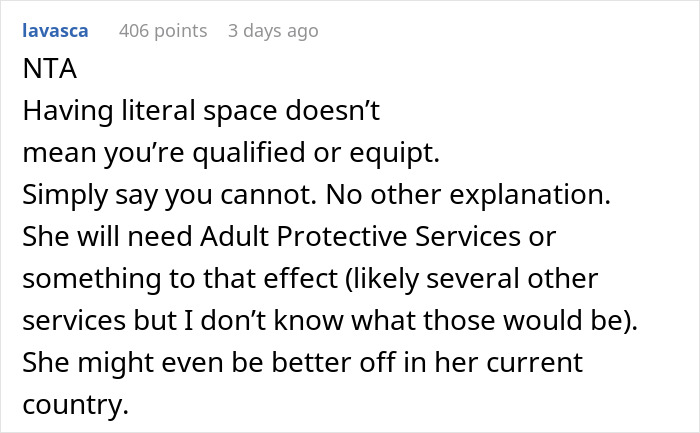The width and height of the screenshot is (700, 433).
Task: Open the lavasca user profile link
Action: 55,31
